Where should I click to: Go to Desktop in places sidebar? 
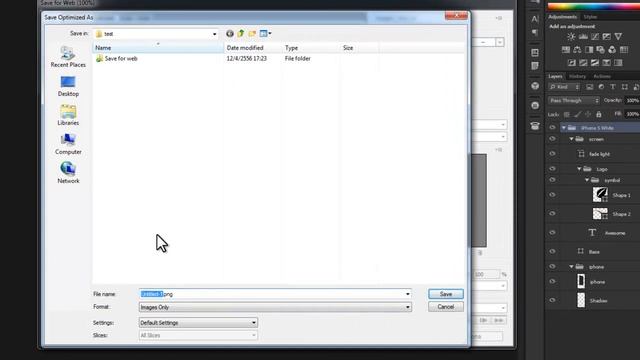tap(68, 86)
